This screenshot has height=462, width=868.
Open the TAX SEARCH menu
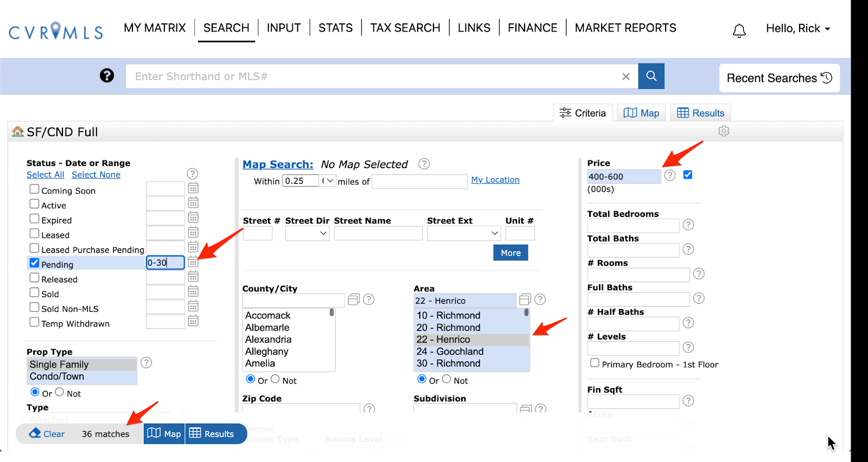tap(405, 28)
